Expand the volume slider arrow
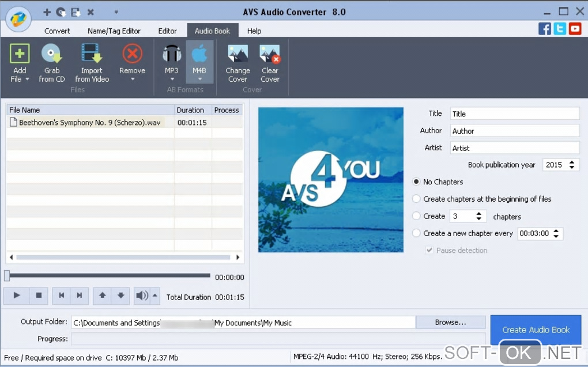This screenshot has width=588, height=367. (x=155, y=296)
